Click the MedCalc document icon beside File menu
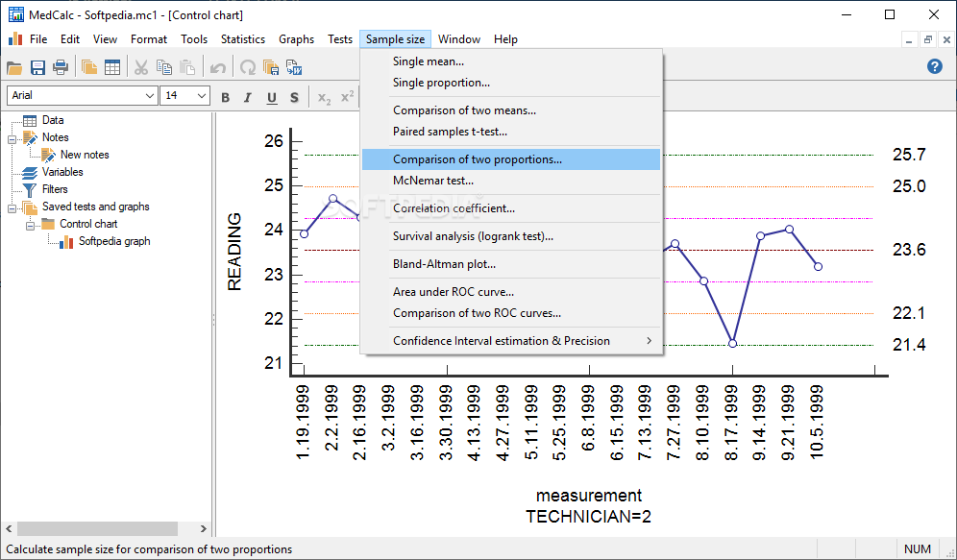957x560 pixels. (15, 39)
